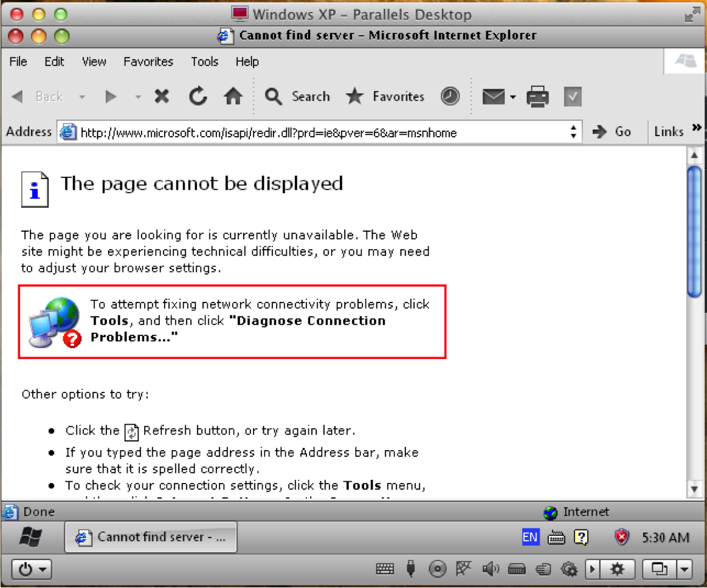Viewport: 707px width, 588px height.
Task: Click the Print icon
Action: [x=537, y=97]
